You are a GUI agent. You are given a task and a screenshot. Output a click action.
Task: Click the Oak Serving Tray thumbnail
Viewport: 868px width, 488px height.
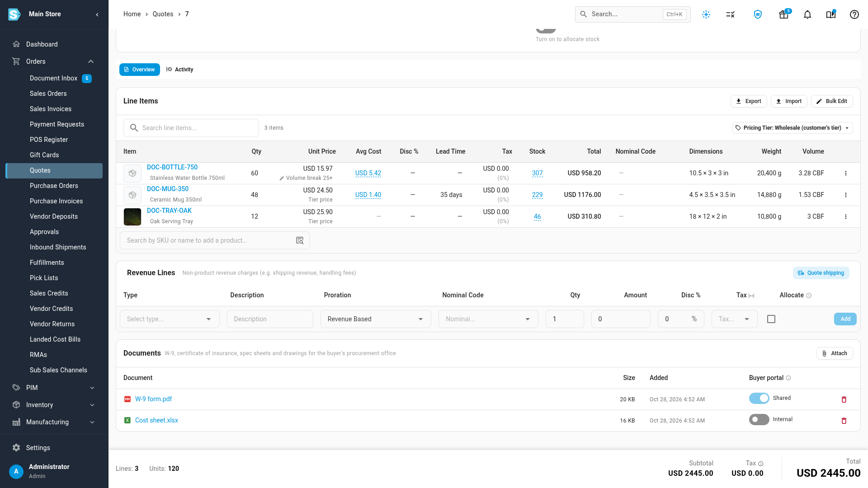click(x=132, y=217)
